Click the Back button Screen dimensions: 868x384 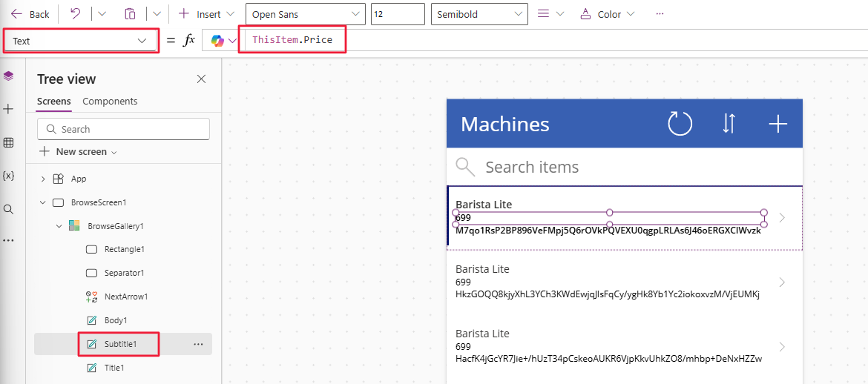click(30, 14)
